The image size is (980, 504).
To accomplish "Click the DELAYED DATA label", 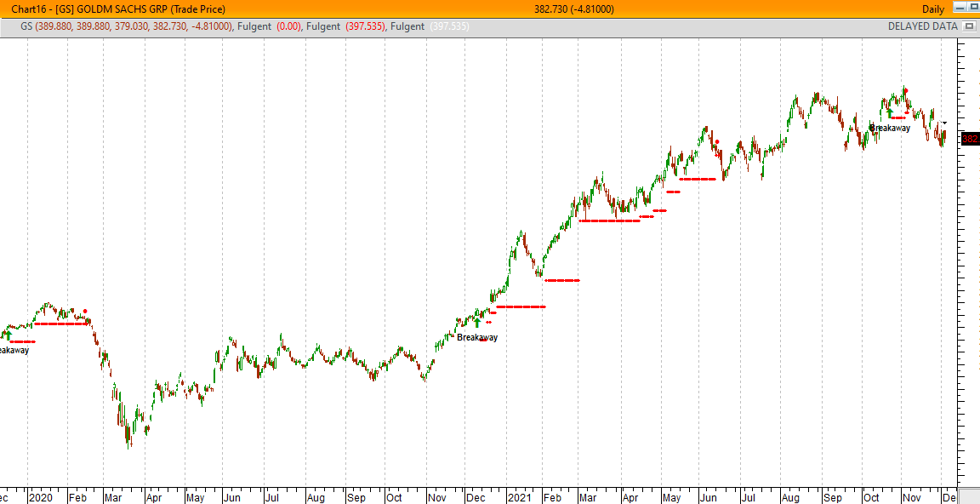I will 922,26.
